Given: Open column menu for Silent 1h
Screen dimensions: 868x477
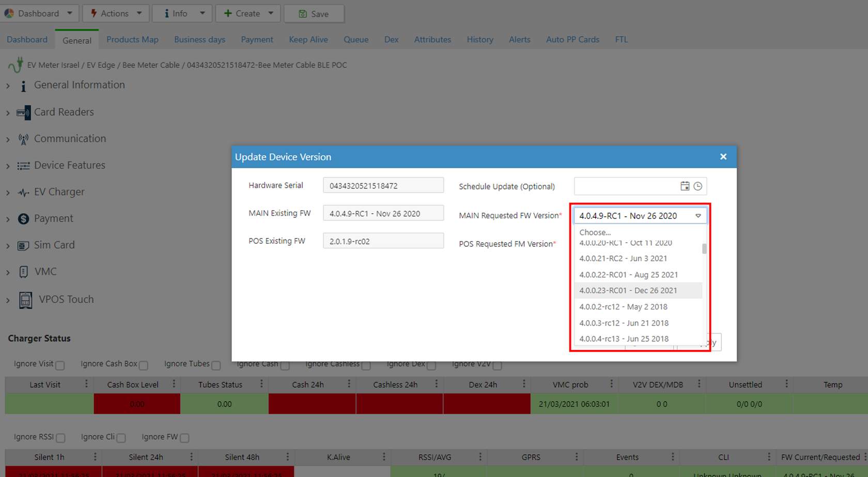Looking at the screenshot, I should tap(95, 457).
